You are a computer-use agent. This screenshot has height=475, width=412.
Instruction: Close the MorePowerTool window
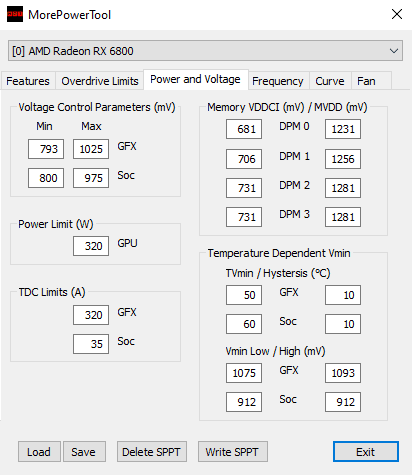coord(397,14)
